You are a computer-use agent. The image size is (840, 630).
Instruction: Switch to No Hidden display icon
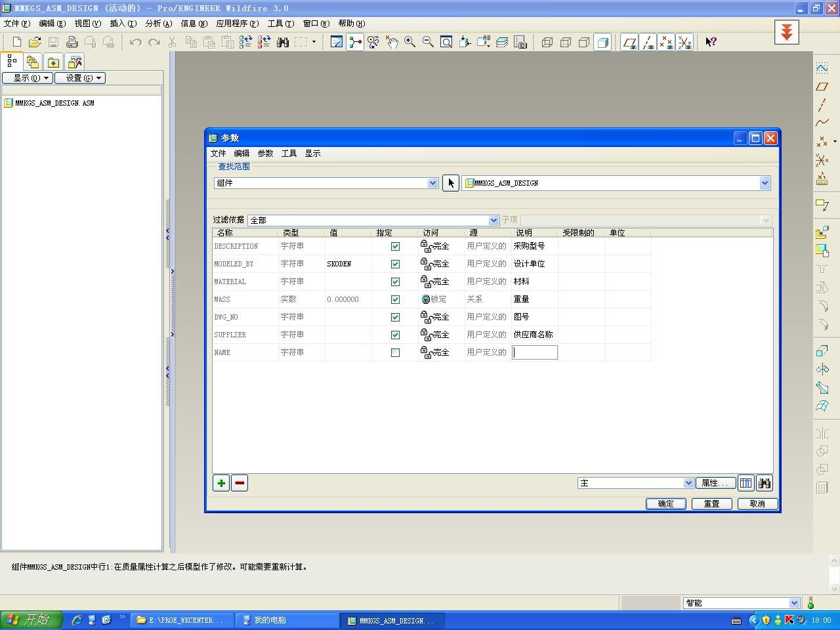584,42
